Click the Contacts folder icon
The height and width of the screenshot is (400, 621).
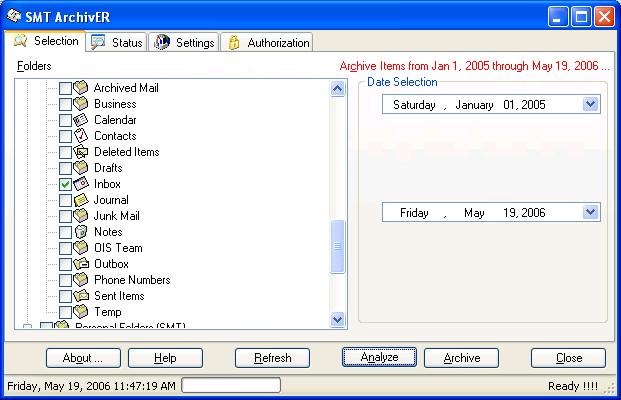point(81,136)
